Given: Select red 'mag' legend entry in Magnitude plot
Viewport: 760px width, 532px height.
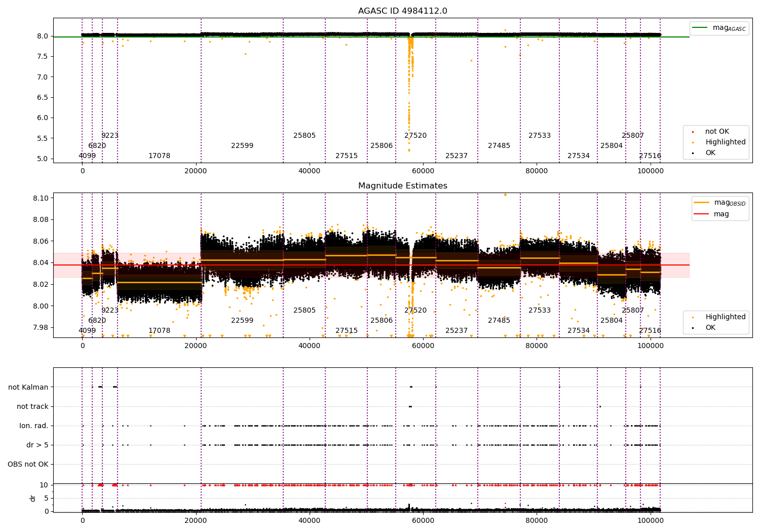Looking at the screenshot, I should coord(712,214).
